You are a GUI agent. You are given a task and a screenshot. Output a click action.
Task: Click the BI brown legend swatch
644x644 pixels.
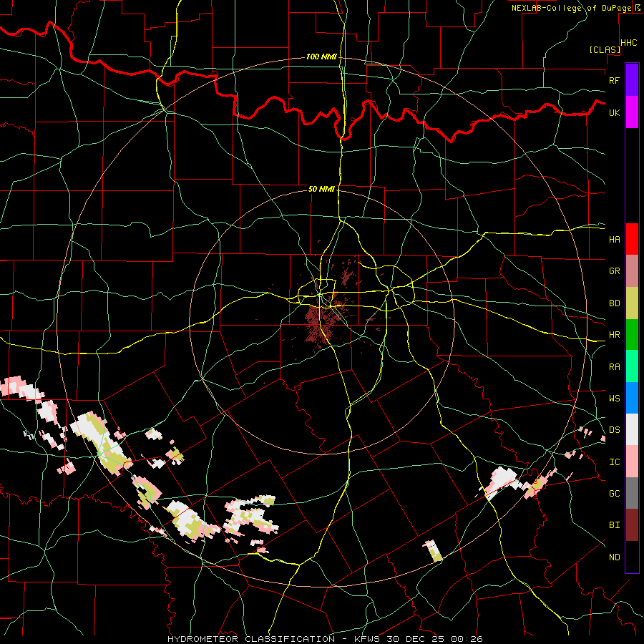(x=632, y=525)
